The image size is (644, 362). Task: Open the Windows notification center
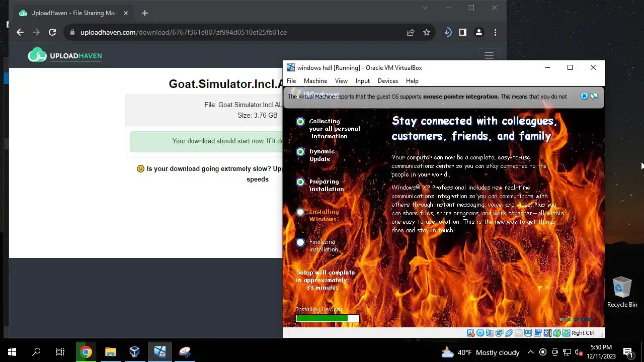[628, 352]
